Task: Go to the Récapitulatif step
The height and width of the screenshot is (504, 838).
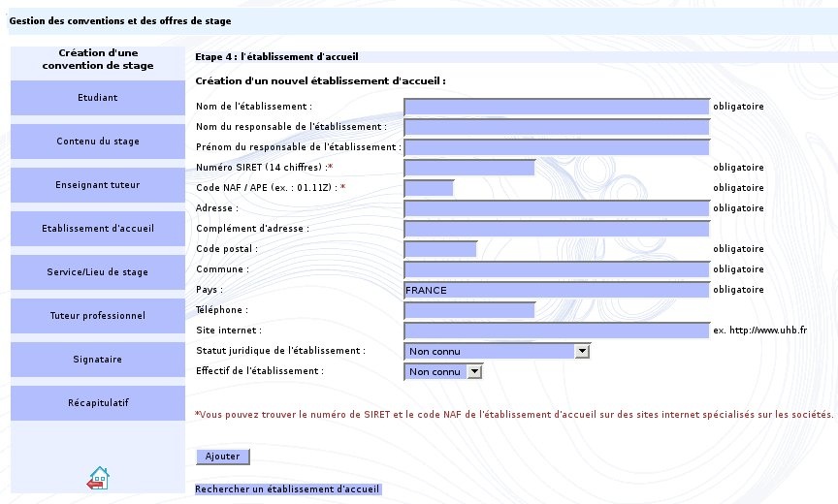Action: coord(97,403)
